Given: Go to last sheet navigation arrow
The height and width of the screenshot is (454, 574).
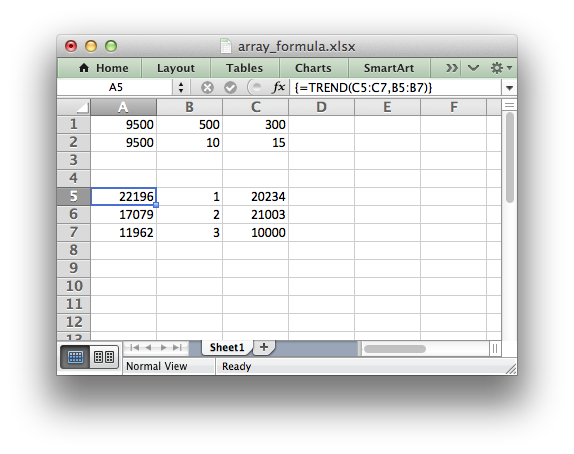Looking at the screenshot, I should [x=178, y=347].
